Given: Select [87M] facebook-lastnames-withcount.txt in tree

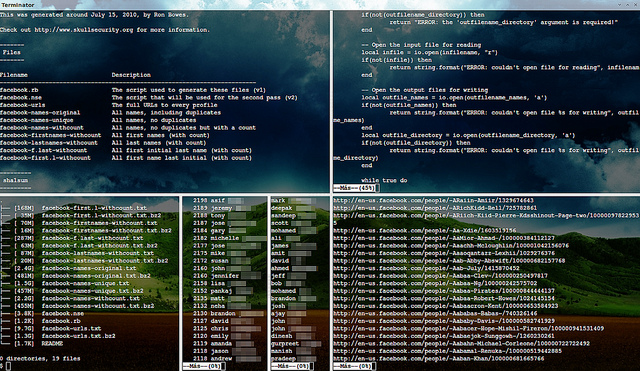Looking at the screenshot, I should click(x=84, y=253).
